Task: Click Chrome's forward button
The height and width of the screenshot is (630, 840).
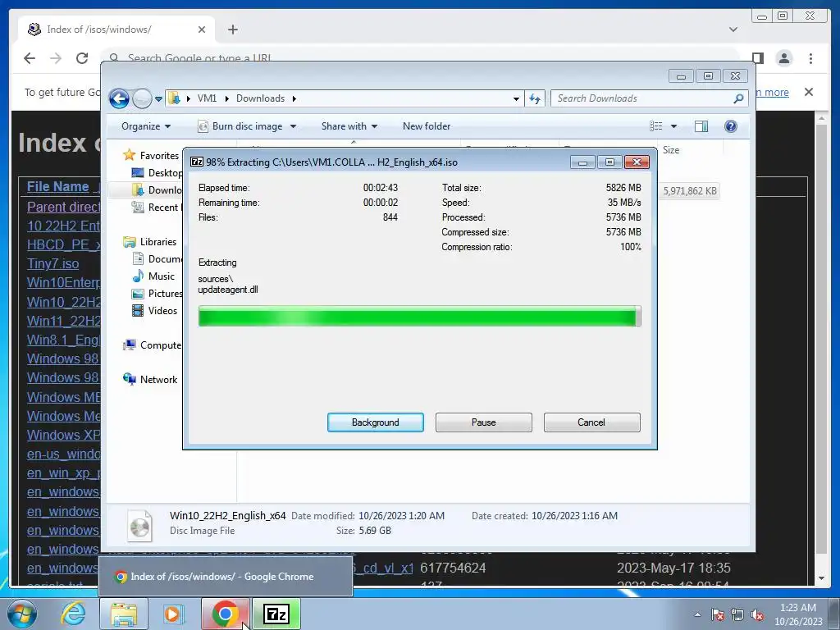Action: click(x=56, y=58)
